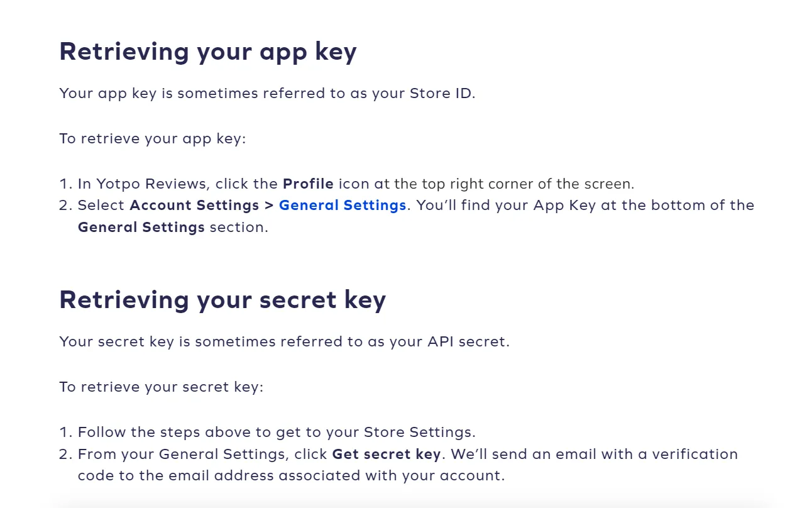Click the "Retrieving your secret key" heading
Viewport: 812px width, 508px height.
(222, 300)
